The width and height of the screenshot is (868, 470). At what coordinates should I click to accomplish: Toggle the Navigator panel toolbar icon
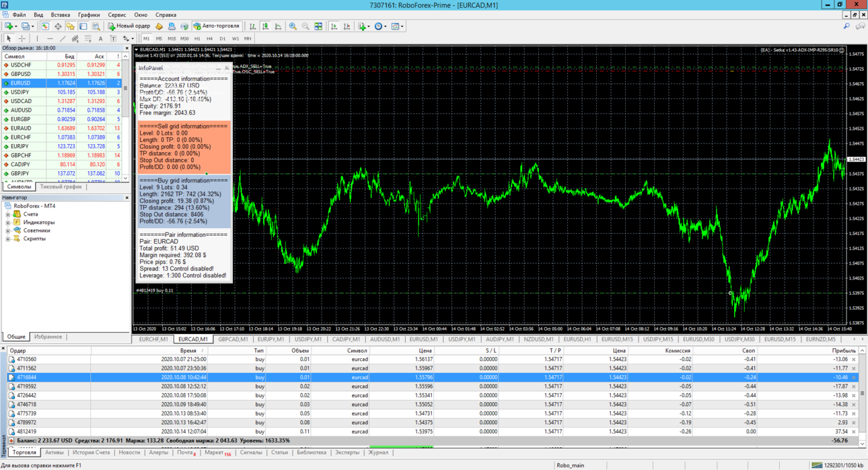tap(71, 26)
